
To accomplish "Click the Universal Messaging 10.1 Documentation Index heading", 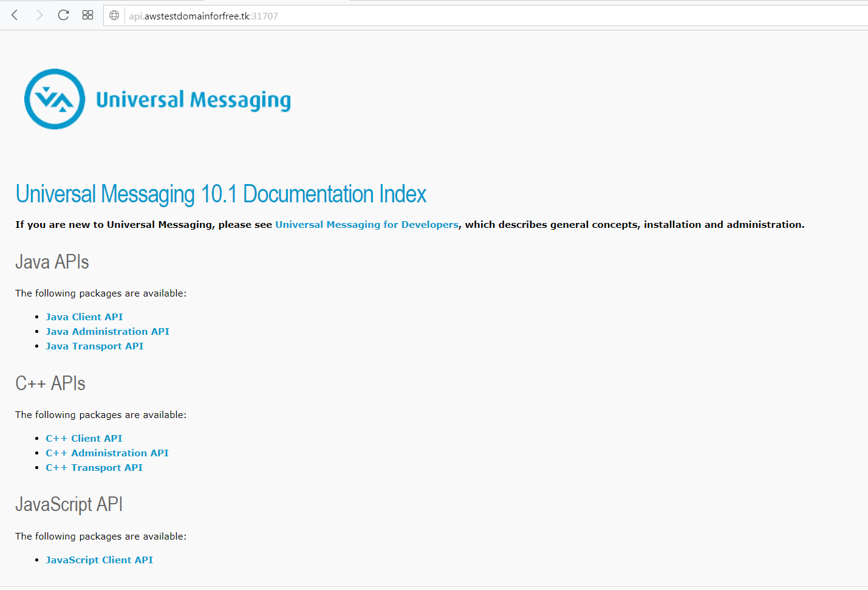I will [x=221, y=194].
